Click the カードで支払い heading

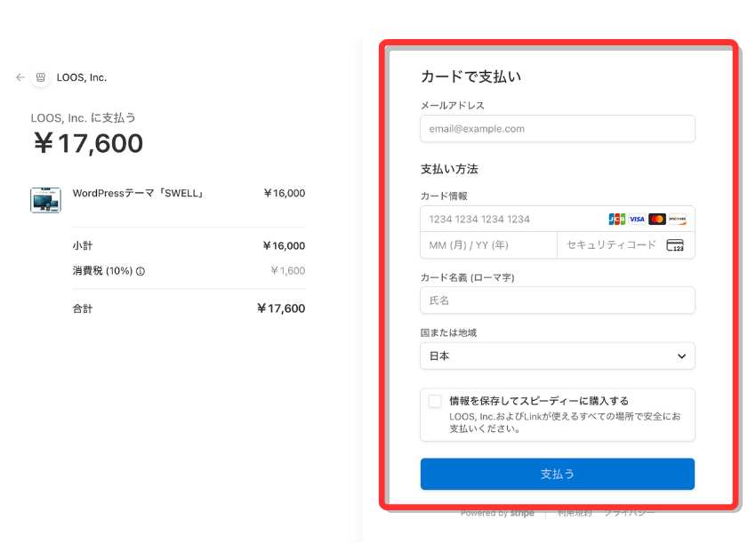(471, 76)
